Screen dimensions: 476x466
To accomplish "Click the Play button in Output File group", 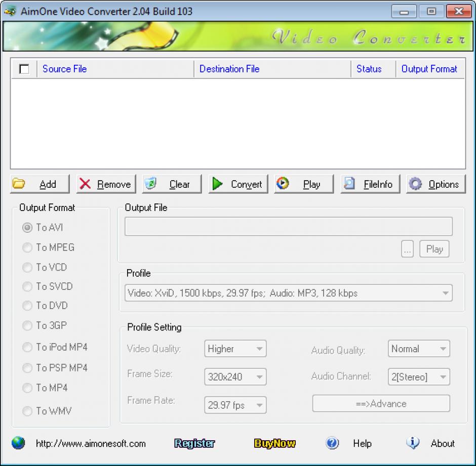I will [x=434, y=249].
